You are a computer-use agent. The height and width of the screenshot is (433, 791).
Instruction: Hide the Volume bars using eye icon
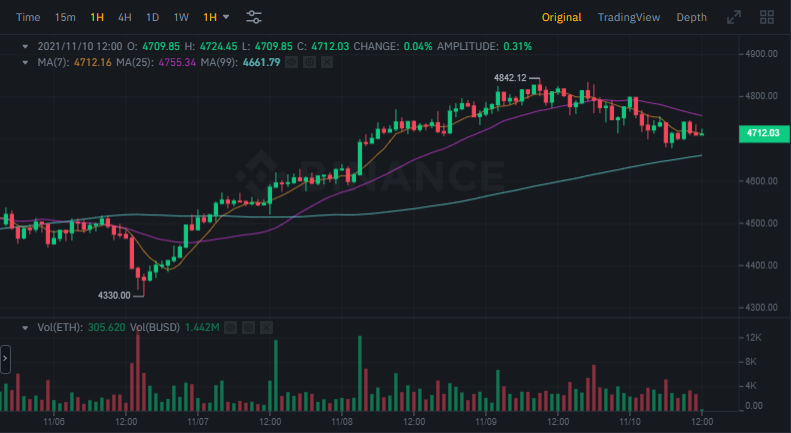click(x=230, y=327)
